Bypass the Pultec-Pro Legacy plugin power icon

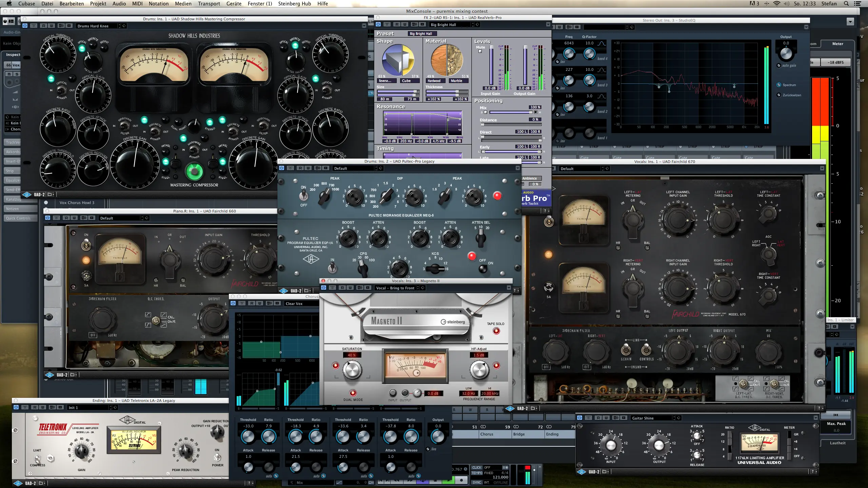pyautogui.click(x=281, y=168)
